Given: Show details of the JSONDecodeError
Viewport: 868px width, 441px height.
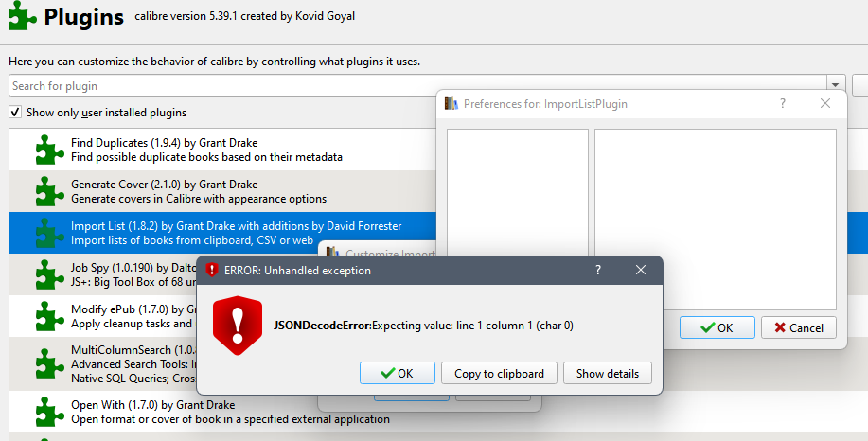Looking at the screenshot, I should (608, 374).
